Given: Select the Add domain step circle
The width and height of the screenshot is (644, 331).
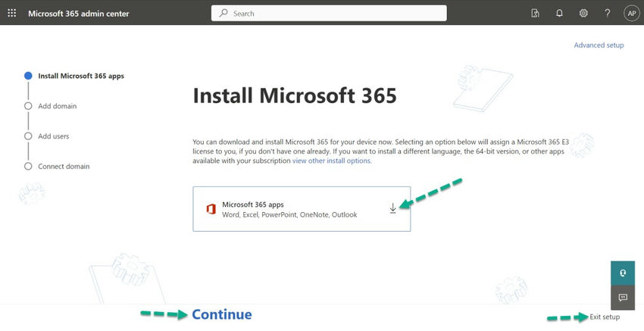Looking at the screenshot, I should (28, 106).
